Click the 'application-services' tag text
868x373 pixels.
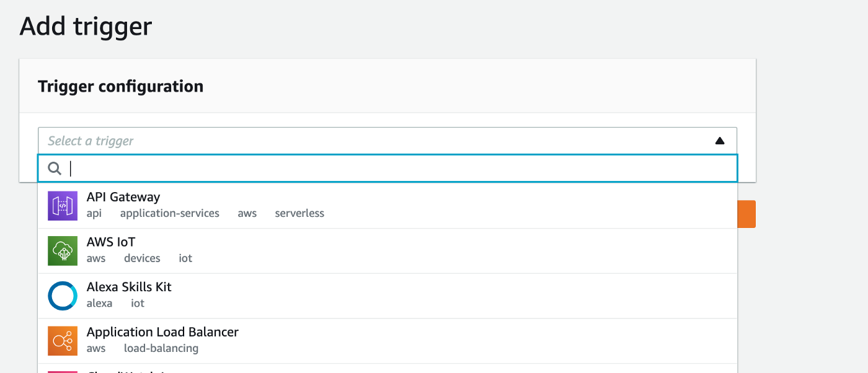coord(170,213)
